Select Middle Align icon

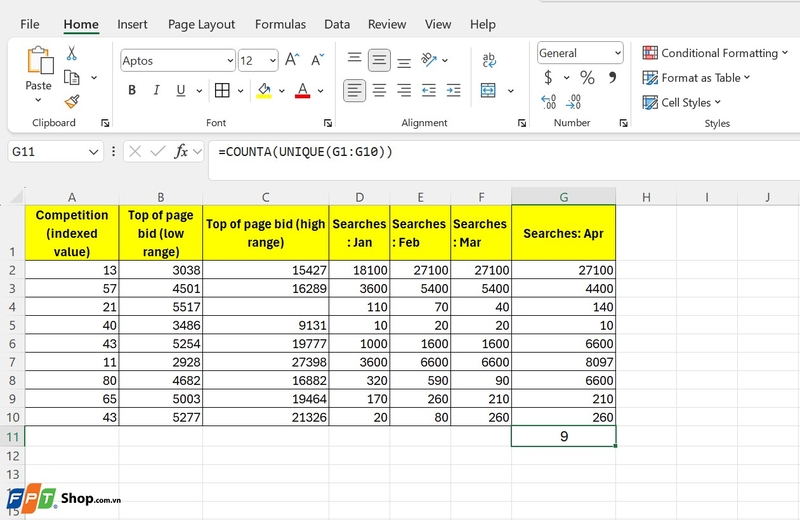pyautogui.click(x=379, y=60)
